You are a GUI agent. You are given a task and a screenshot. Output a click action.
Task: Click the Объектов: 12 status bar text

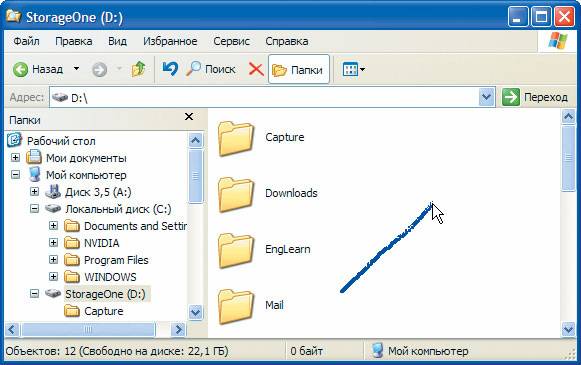coord(117,351)
